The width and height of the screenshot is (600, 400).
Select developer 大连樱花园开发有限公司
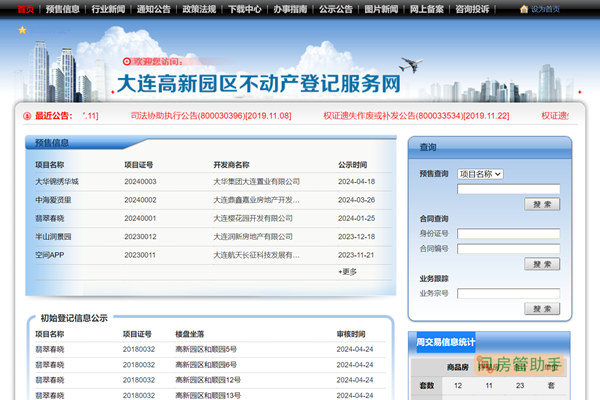coord(253,218)
